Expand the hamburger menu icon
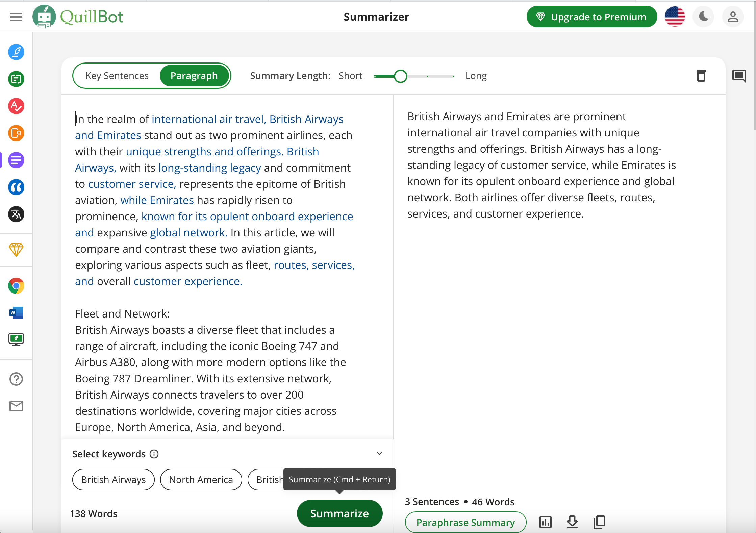Viewport: 756px width, 533px height. pyautogui.click(x=16, y=16)
